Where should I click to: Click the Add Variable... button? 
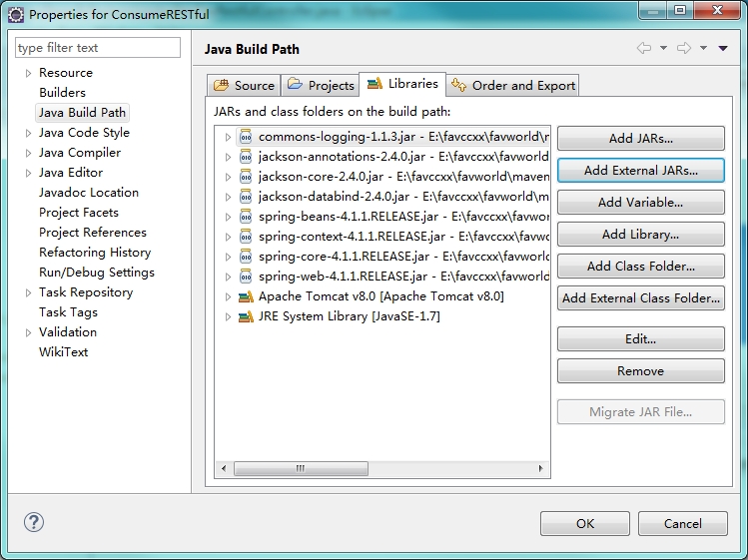641,203
